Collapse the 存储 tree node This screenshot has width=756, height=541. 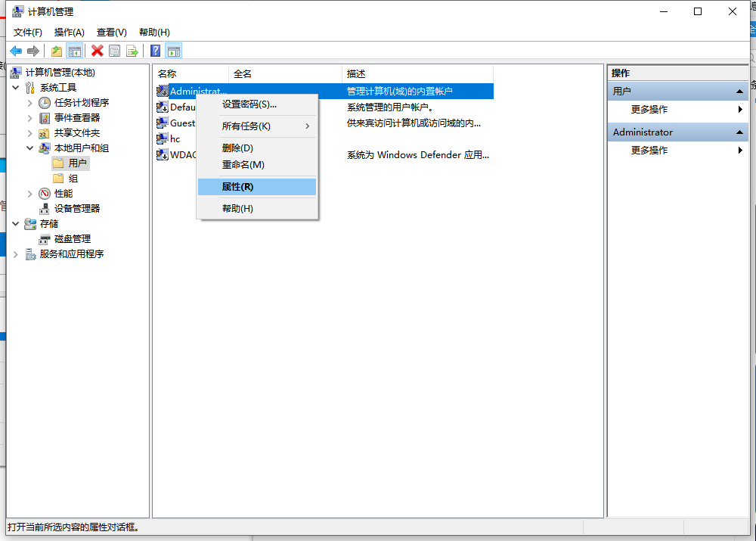(x=15, y=224)
